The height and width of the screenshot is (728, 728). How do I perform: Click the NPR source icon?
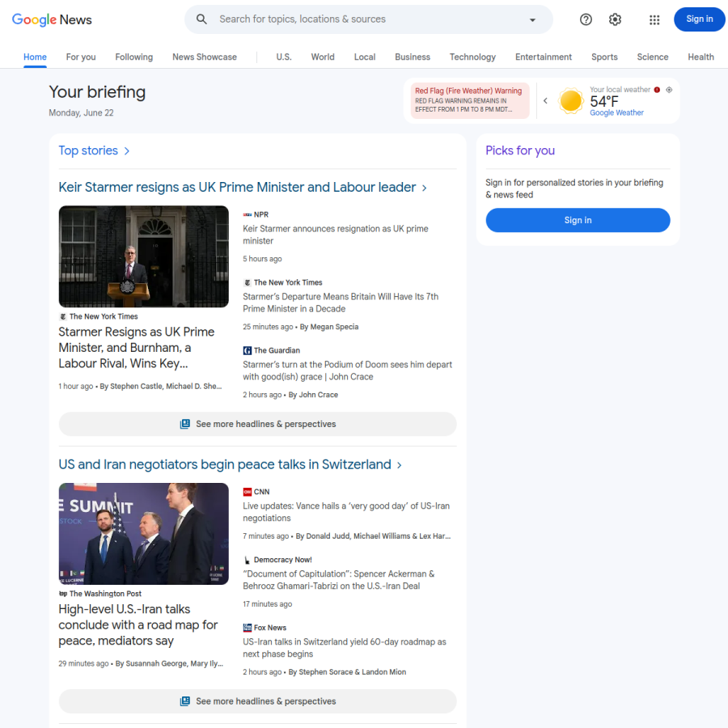(248, 214)
